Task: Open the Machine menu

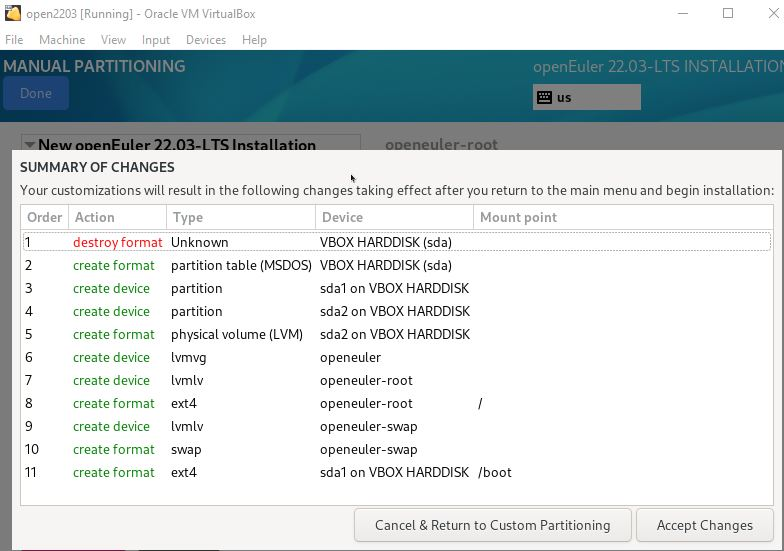Action: (x=62, y=40)
